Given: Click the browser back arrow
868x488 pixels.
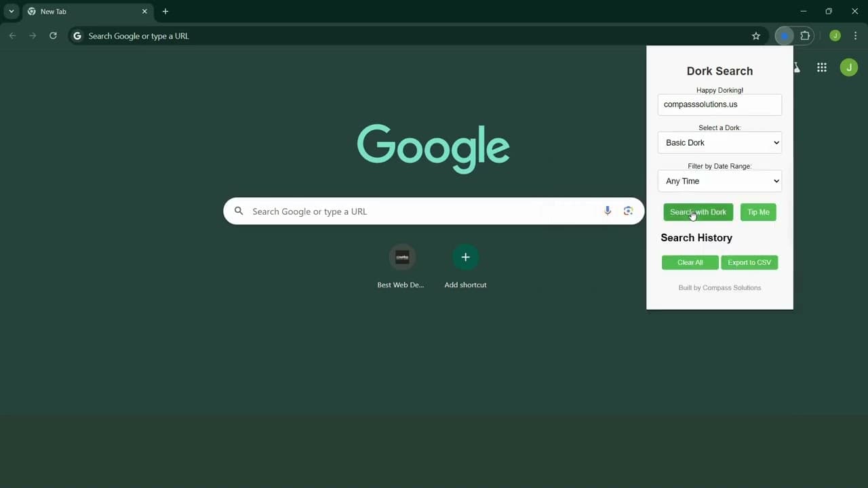Looking at the screenshot, I should click(12, 36).
